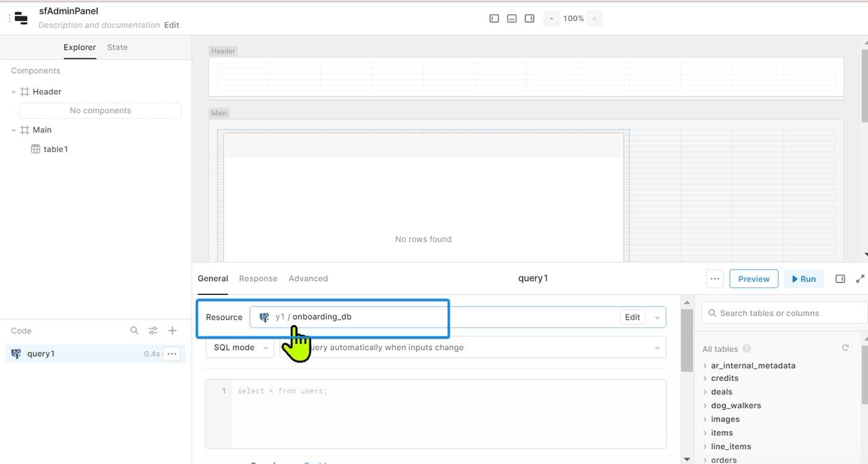
Task: Click the search icon in Code section
Action: click(x=135, y=331)
